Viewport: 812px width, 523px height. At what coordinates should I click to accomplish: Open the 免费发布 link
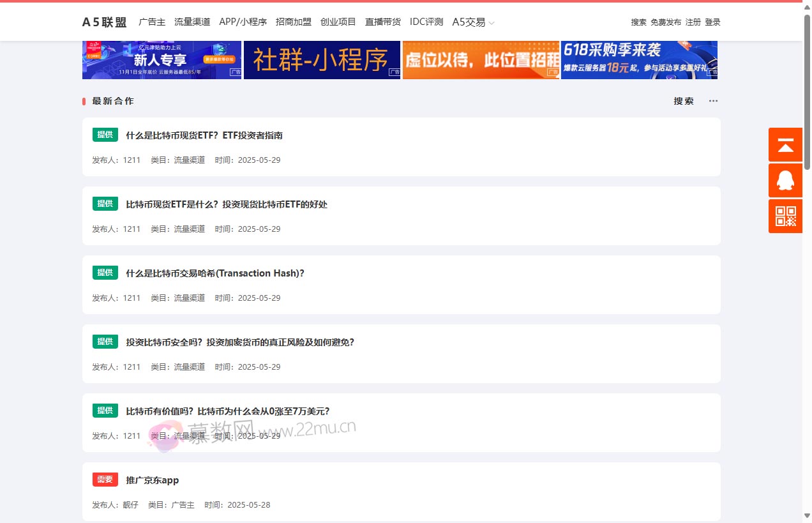coord(665,22)
